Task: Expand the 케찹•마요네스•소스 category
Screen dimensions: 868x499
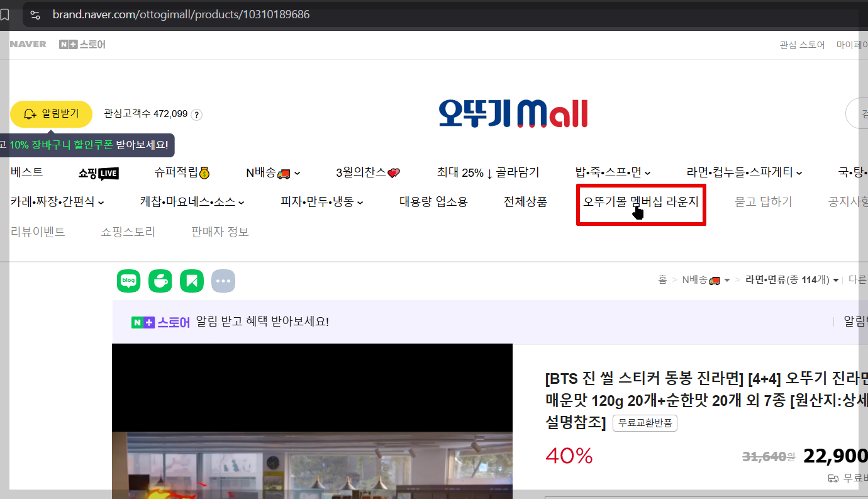Action: click(x=192, y=202)
